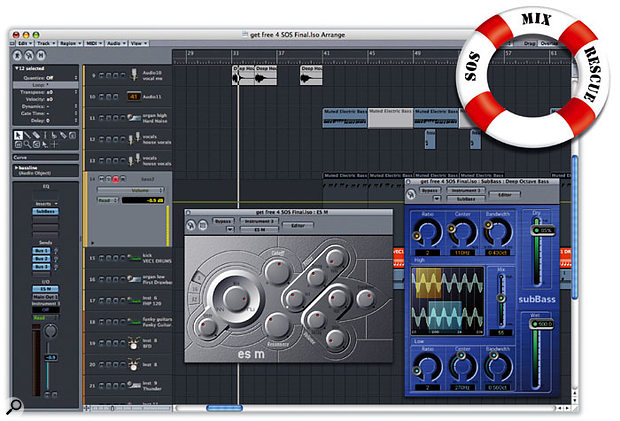The width and height of the screenshot is (620, 421).
Task: Open the View menu
Action: pos(139,43)
